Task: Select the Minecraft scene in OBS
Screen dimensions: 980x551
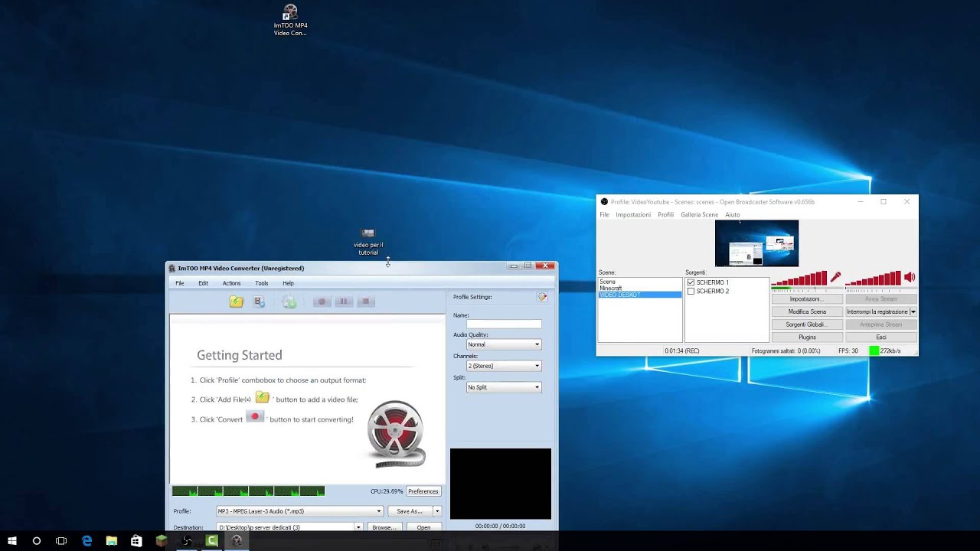Action: pos(611,289)
